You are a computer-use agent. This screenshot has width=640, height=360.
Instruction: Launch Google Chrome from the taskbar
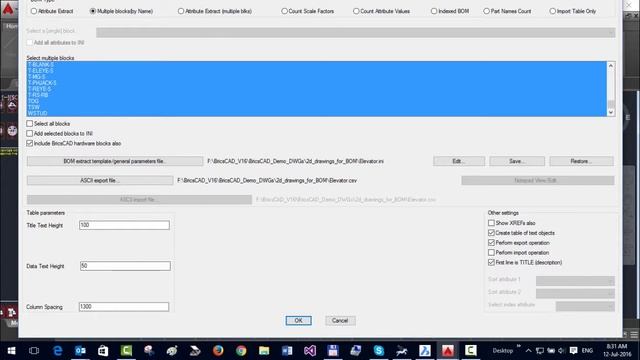241,351
